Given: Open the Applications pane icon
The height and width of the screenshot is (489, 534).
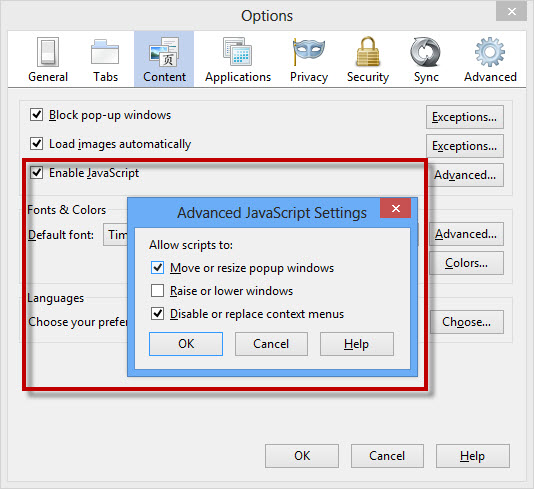Looking at the screenshot, I should tap(238, 51).
